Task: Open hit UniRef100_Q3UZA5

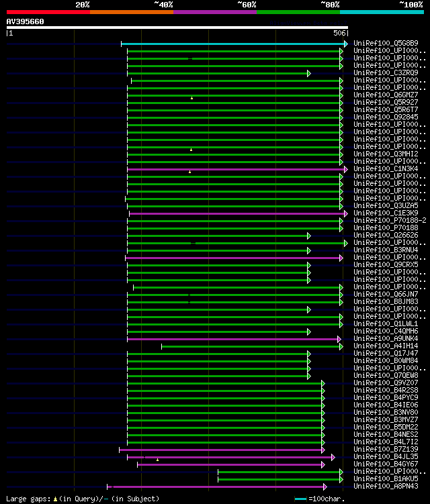Action: pyautogui.click(x=386, y=206)
